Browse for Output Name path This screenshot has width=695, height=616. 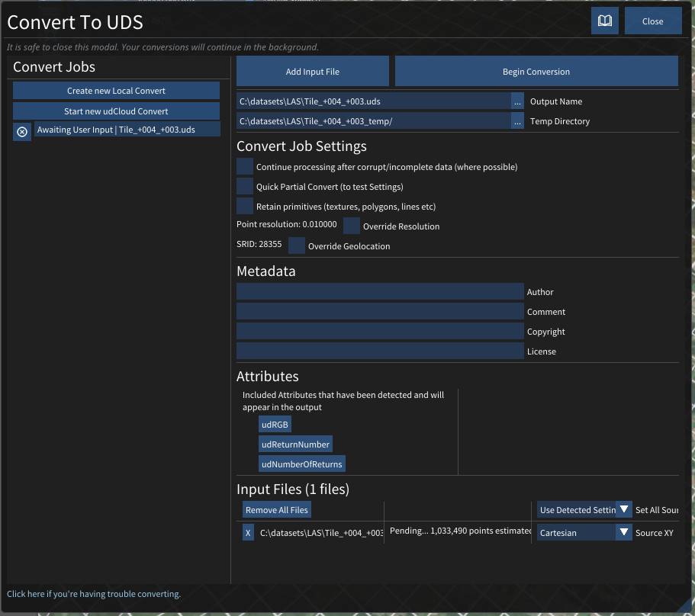(517, 101)
